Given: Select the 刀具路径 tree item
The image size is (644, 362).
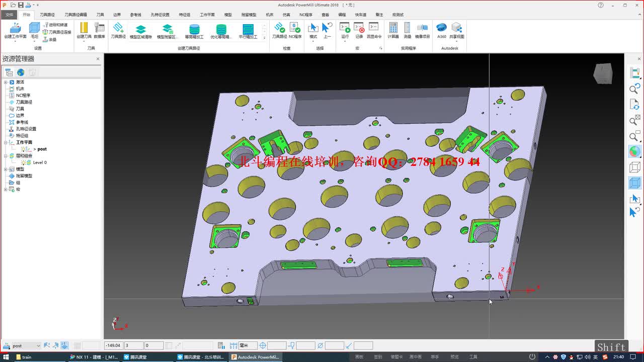Looking at the screenshot, I should pos(24,102).
